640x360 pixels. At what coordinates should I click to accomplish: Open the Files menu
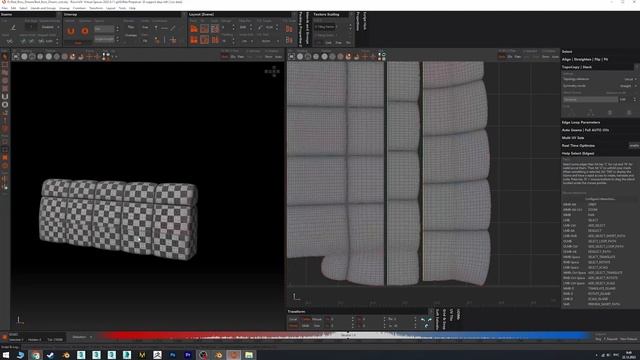pyautogui.click(x=4, y=8)
